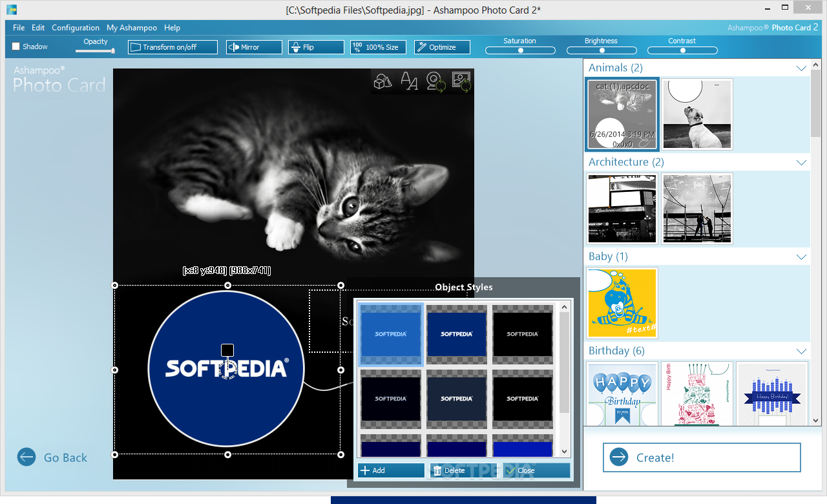
Task: Click the Optimize button
Action: tap(442, 47)
